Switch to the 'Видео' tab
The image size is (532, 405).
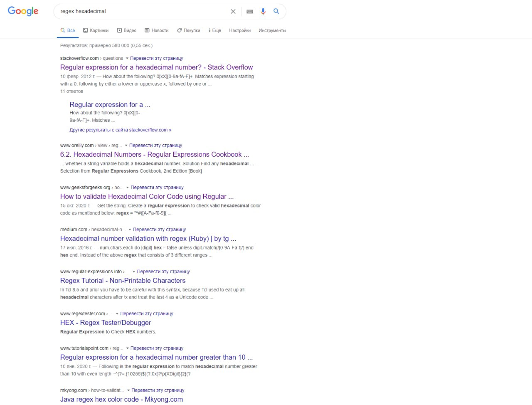tap(127, 30)
